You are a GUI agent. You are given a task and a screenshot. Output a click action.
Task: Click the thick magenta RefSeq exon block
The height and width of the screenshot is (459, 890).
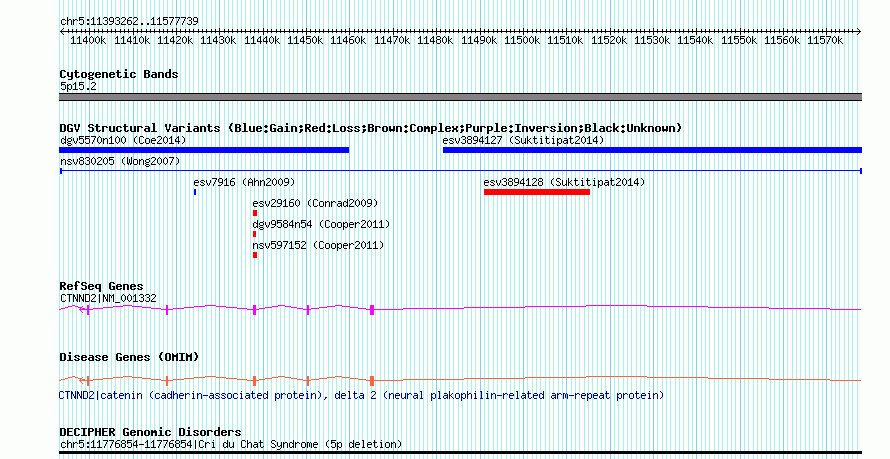372,310
